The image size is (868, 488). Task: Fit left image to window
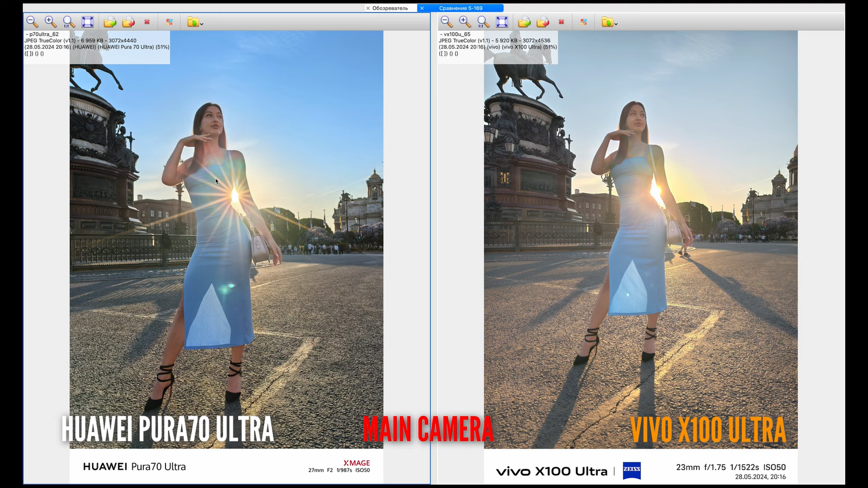[87, 22]
